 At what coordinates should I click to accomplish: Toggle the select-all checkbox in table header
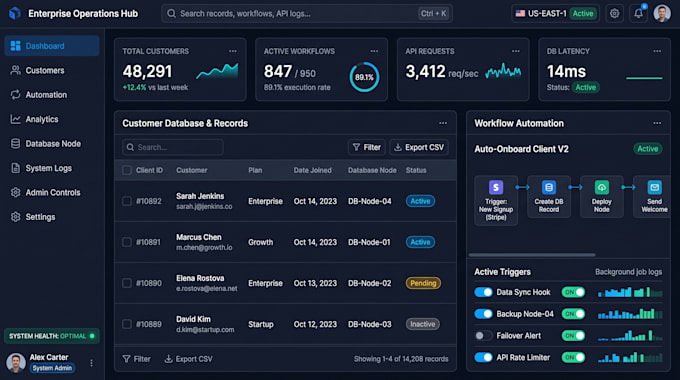click(127, 170)
